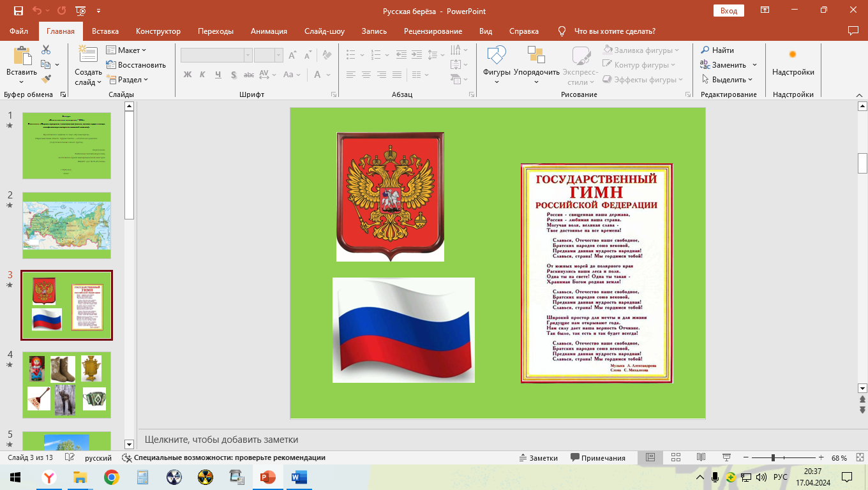The height and width of the screenshot is (490, 868).
Task: Open the Выделить select dropdown
Action: 728,80
